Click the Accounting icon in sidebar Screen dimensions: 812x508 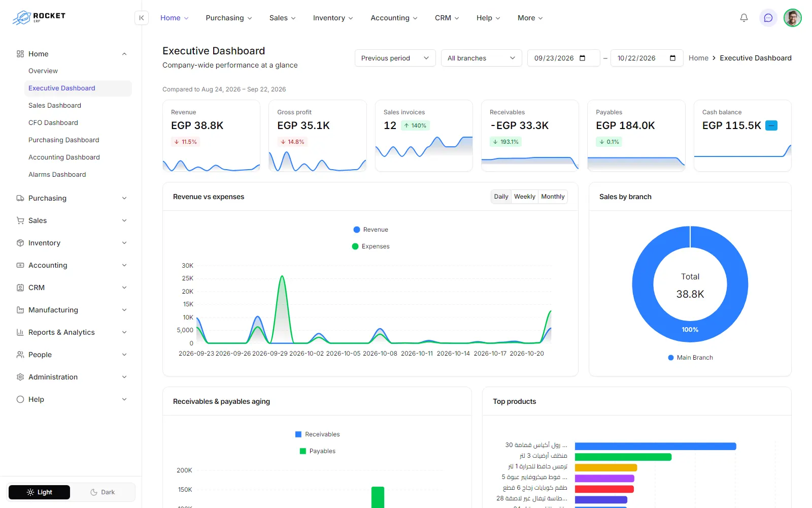click(x=20, y=265)
